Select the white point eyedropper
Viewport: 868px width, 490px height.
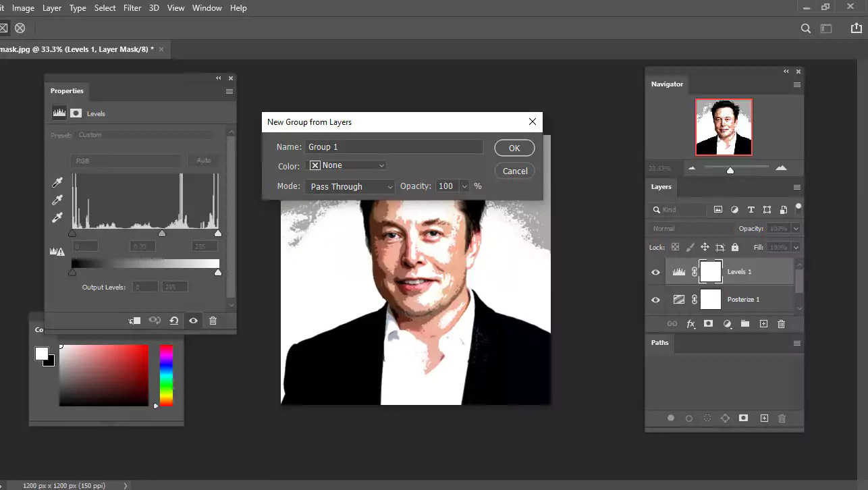pyautogui.click(x=57, y=217)
